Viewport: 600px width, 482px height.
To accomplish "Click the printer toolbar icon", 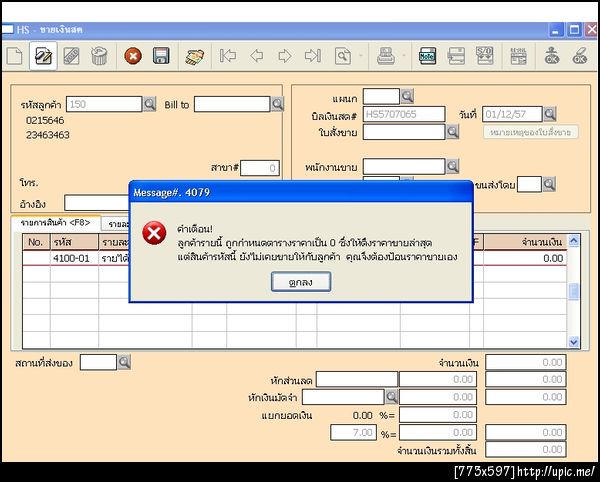I will click(386, 56).
